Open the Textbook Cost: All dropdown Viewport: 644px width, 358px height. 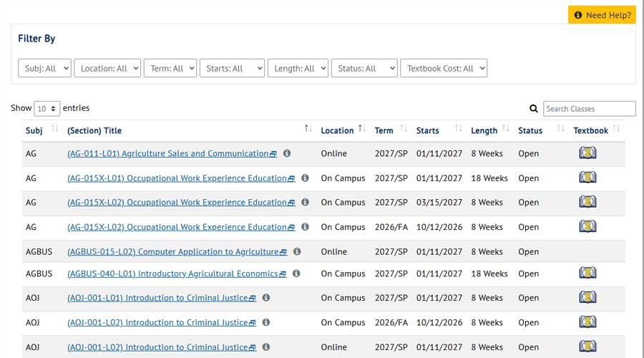(x=444, y=68)
